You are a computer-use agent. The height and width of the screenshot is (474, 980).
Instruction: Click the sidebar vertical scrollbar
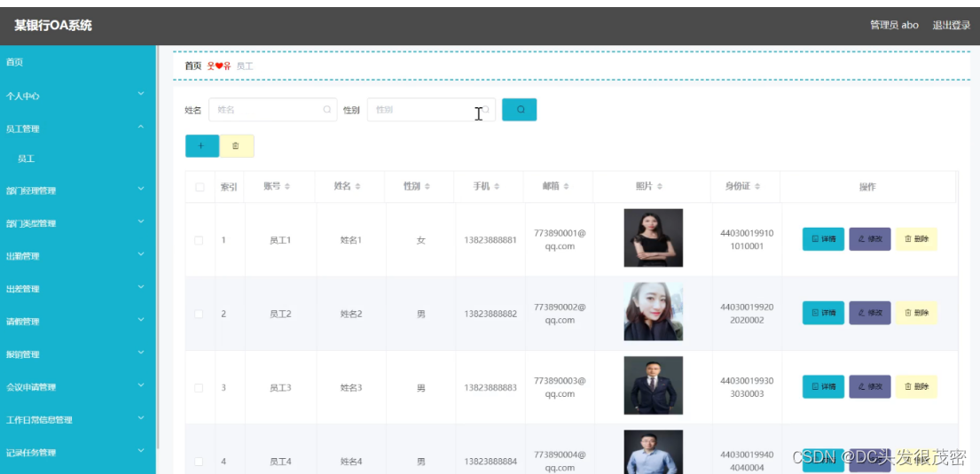coord(158,246)
